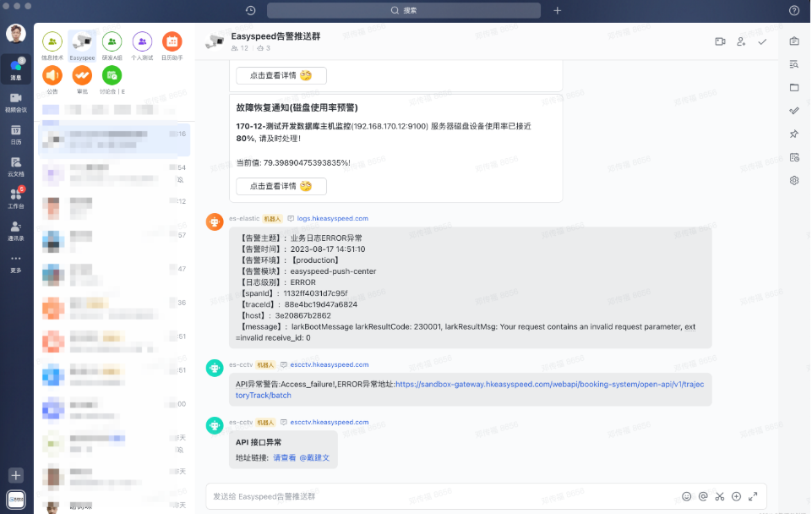Viewport: 812px width, 514px height.
Task: Click the member count 12 in header
Action: (240, 48)
